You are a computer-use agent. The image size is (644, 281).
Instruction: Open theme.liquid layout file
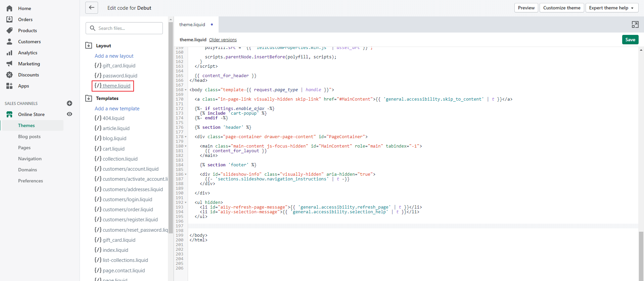(x=113, y=86)
